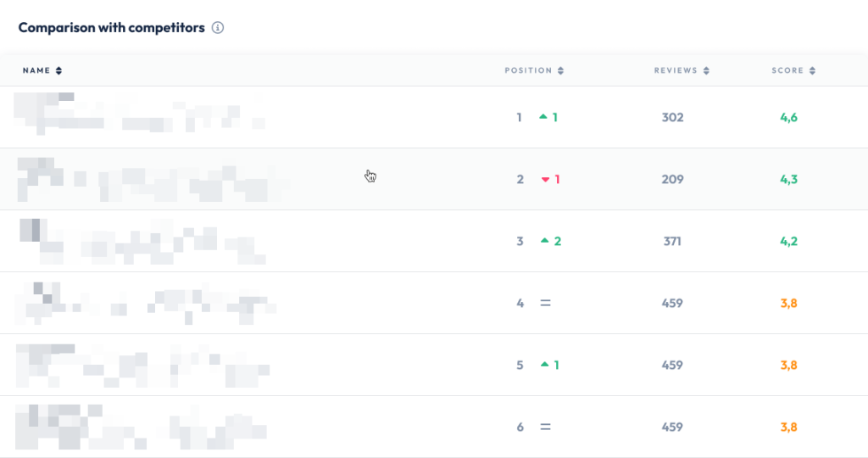This screenshot has height=458, width=868.
Task: Click the SCORE column header label
Action: (x=787, y=70)
